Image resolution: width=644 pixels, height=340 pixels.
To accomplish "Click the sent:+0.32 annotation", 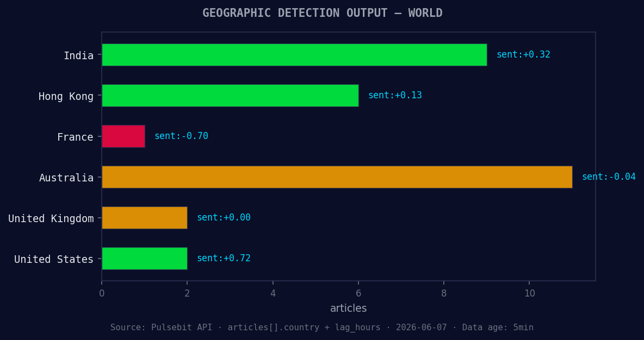I will 523,54.
